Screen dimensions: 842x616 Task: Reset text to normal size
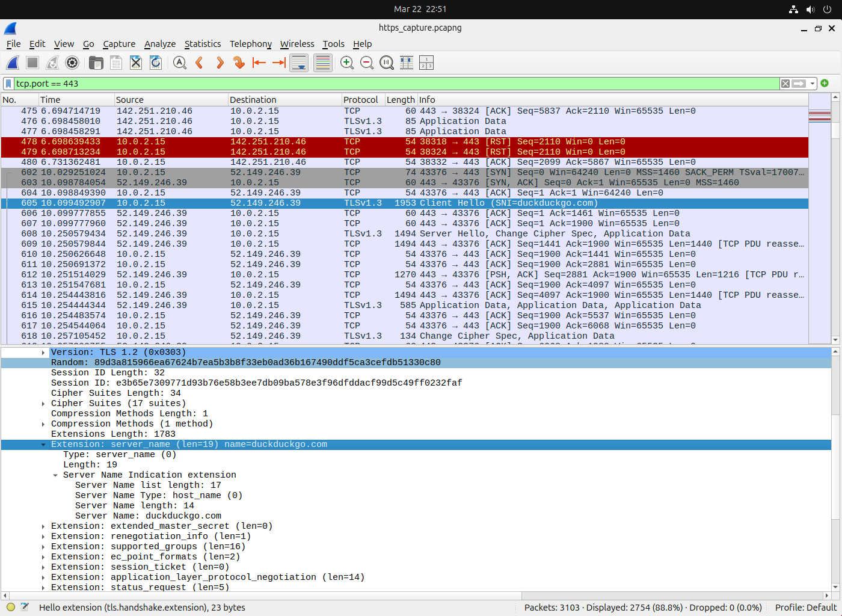[387, 63]
